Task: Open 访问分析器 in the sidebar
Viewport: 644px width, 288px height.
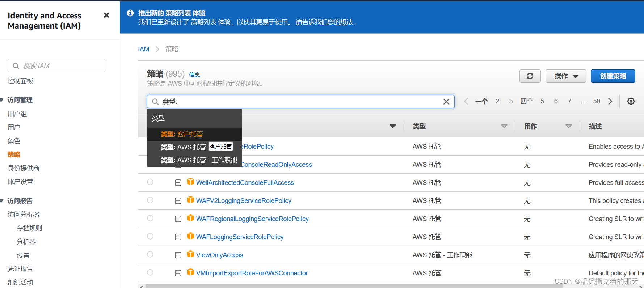Action: click(24, 215)
